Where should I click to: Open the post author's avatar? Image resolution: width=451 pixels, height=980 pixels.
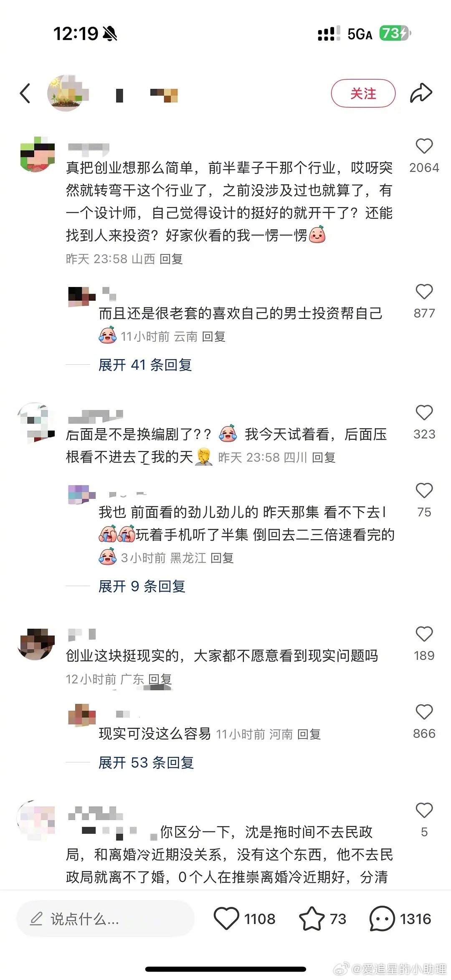pos(67,93)
